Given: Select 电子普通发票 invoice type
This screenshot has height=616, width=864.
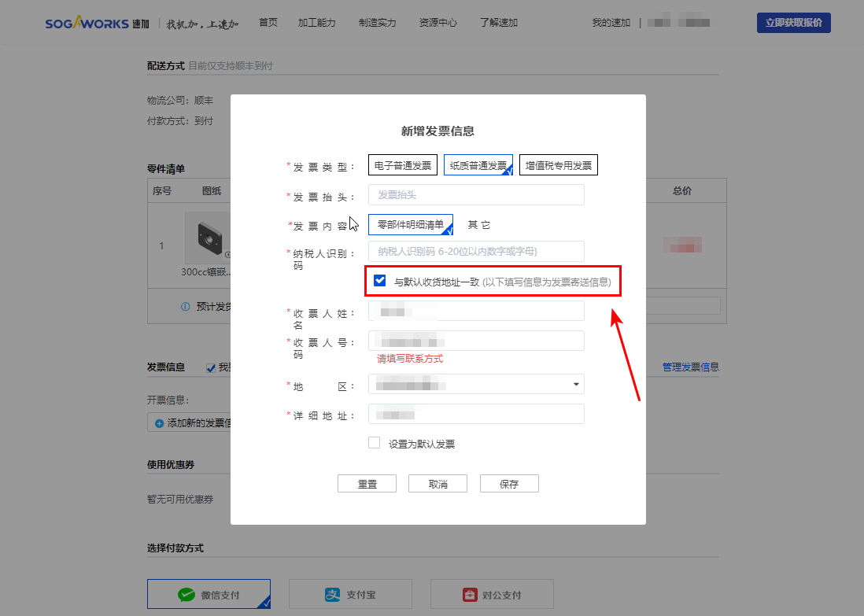Looking at the screenshot, I should (x=404, y=165).
